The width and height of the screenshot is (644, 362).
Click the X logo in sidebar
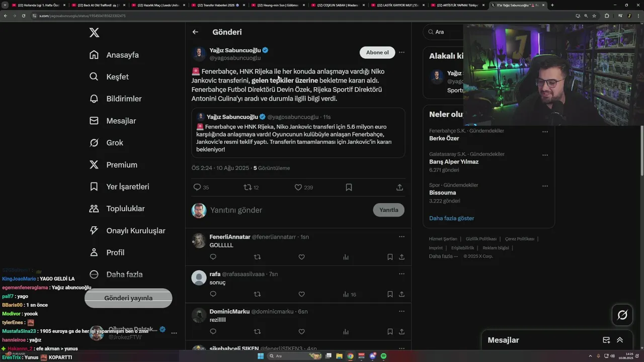pos(94,33)
